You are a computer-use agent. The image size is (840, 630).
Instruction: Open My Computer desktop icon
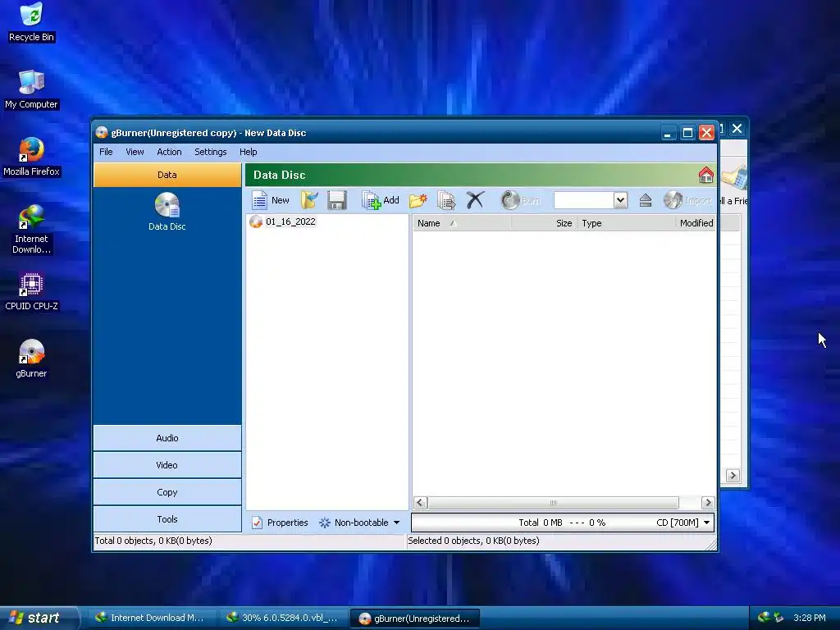(32, 89)
